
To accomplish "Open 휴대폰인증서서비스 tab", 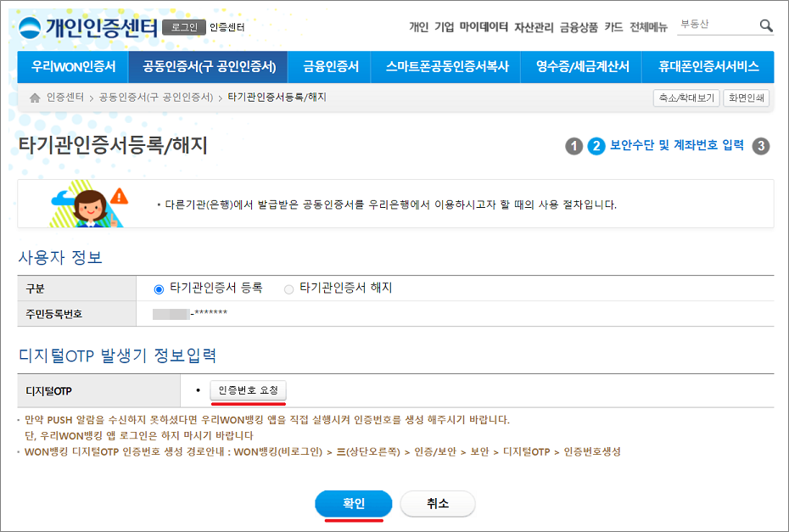I will (x=708, y=66).
